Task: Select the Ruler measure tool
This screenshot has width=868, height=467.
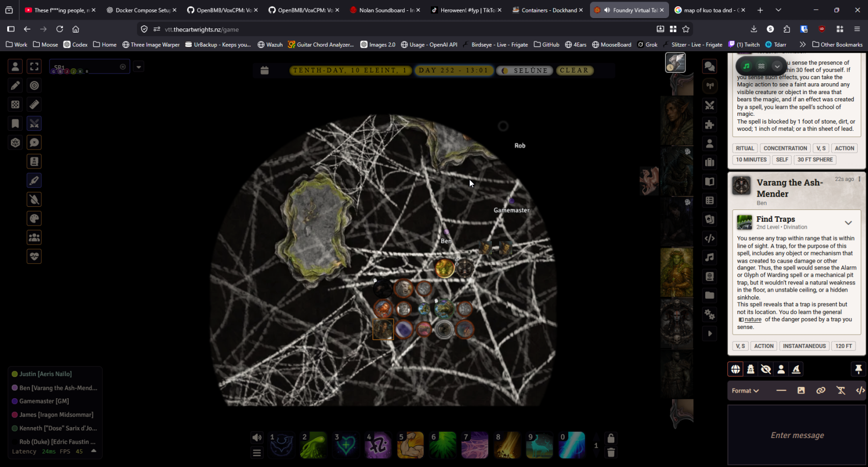Action: 34,104
